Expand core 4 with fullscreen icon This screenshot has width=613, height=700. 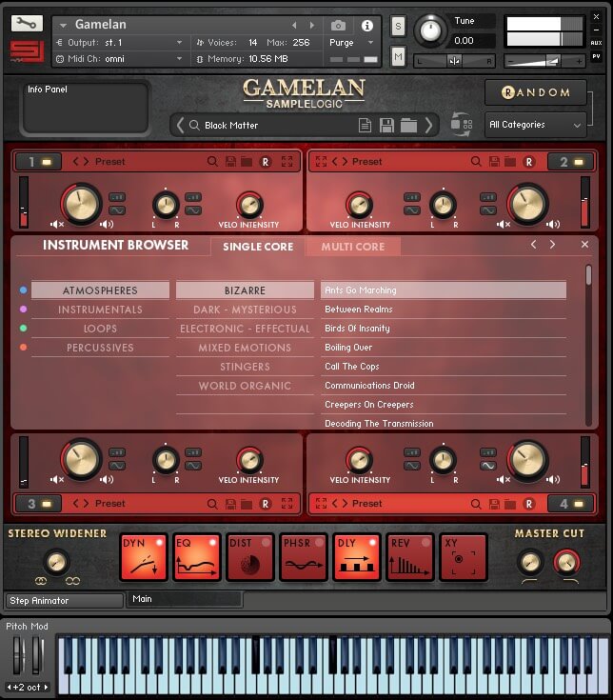[321, 504]
